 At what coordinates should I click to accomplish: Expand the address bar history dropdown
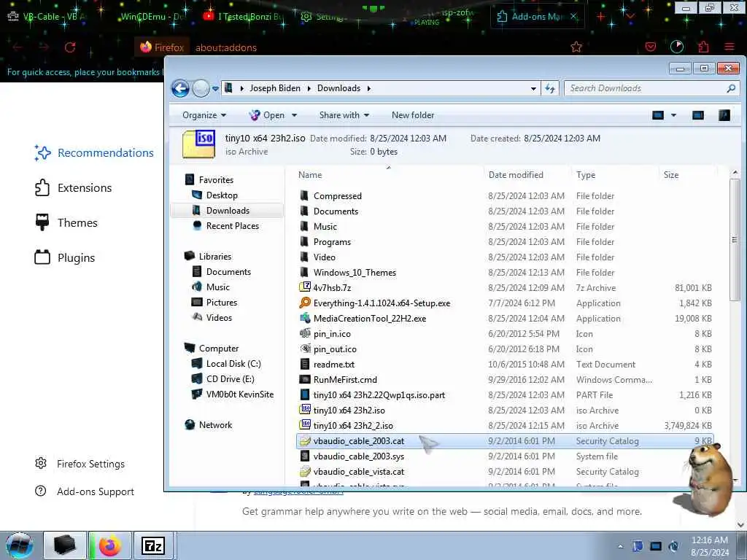[x=533, y=88]
